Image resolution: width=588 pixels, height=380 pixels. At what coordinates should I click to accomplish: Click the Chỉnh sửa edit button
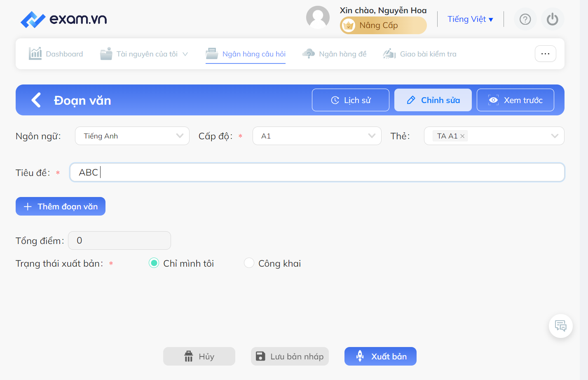tap(433, 100)
